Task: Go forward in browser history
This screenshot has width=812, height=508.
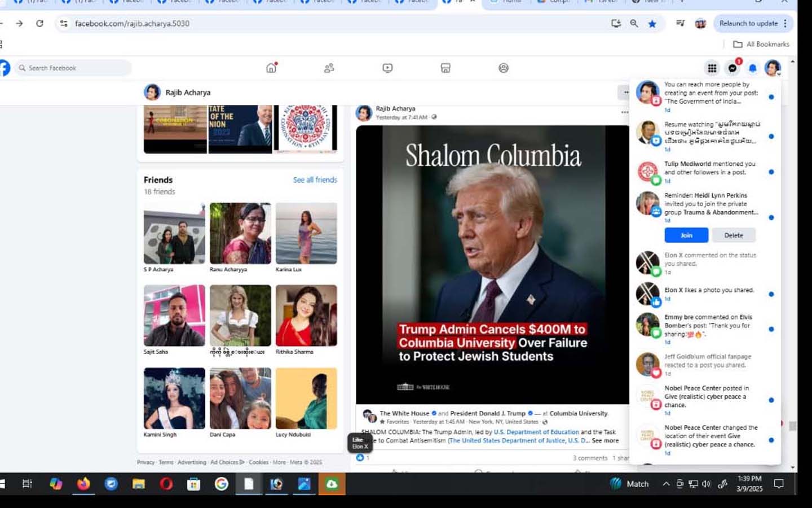Action: point(19,23)
